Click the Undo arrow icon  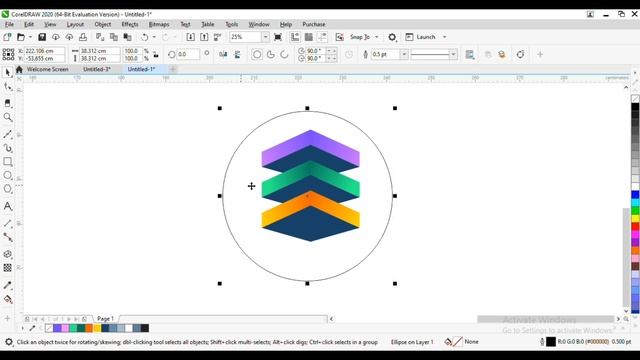point(144,37)
